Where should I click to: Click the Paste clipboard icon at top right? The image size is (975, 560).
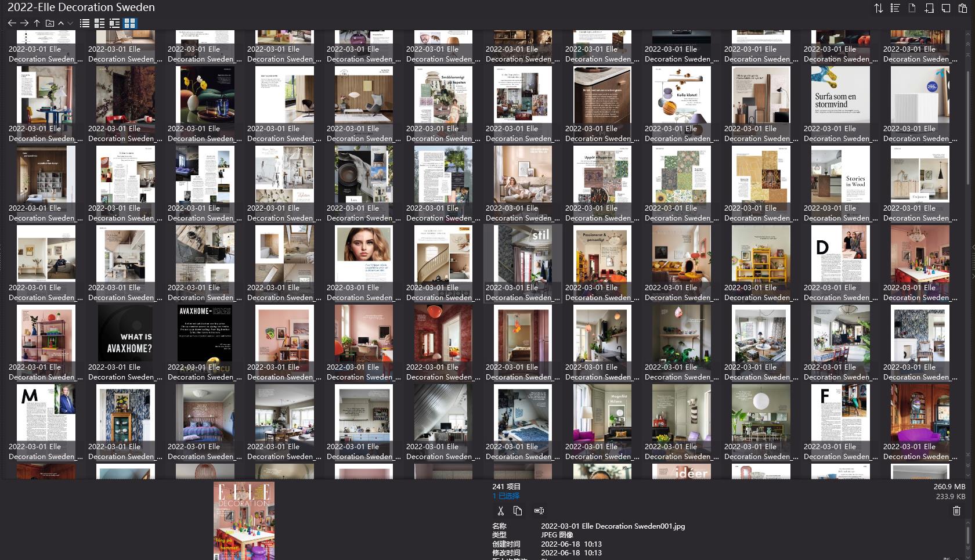tap(962, 8)
